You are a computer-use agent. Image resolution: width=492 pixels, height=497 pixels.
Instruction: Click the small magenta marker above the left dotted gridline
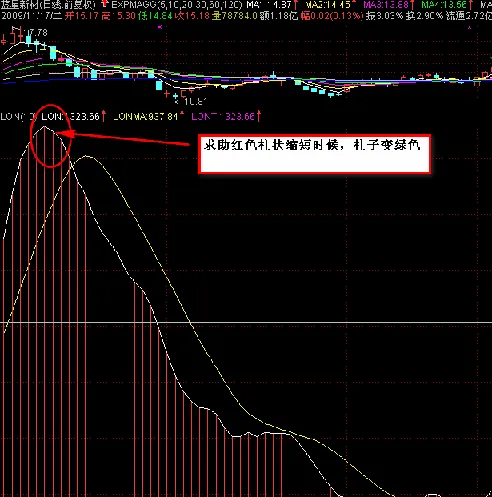[160, 27]
